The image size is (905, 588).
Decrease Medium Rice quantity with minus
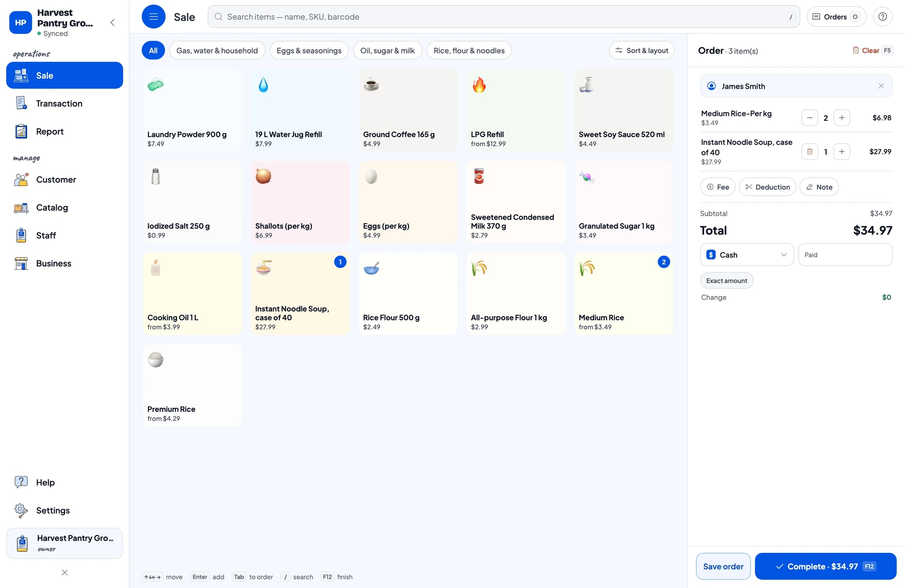pos(809,118)
